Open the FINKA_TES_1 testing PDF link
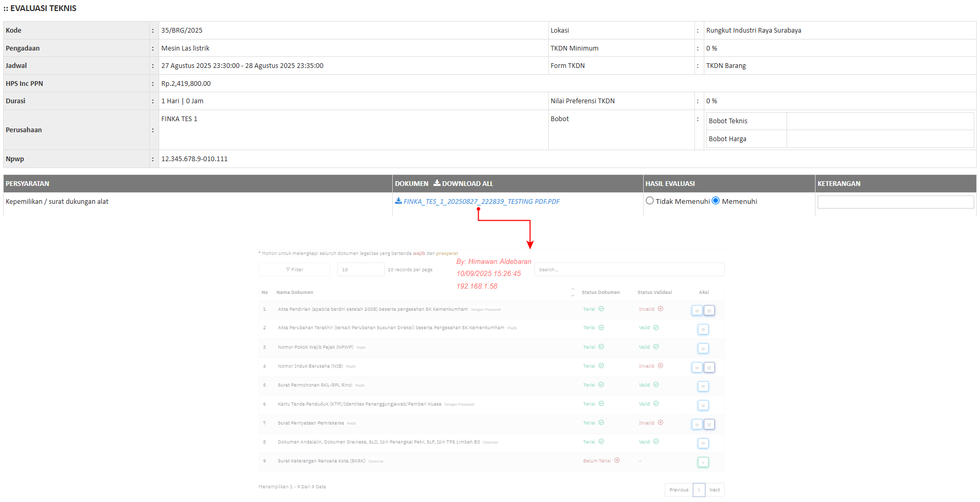The image size is (980, 502). (481, 202)
